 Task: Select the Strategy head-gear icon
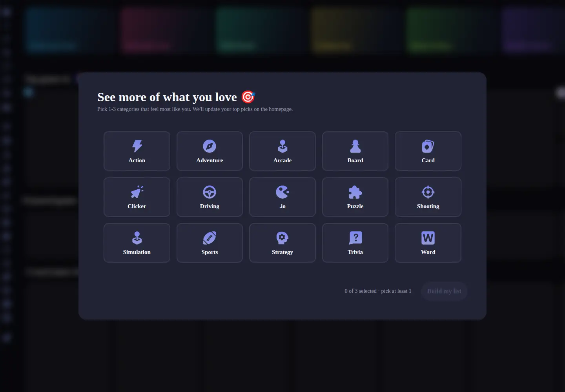click(x=282, y=238)
